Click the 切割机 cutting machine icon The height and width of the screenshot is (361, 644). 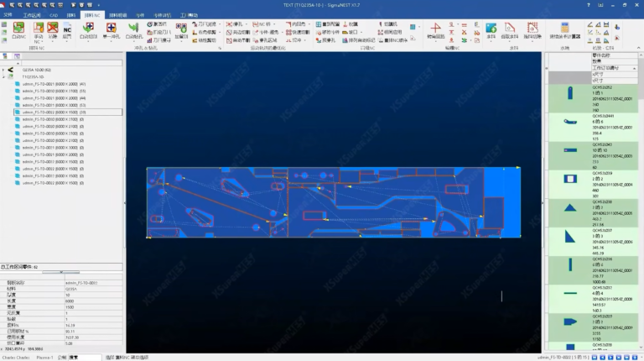pos(381,24)
